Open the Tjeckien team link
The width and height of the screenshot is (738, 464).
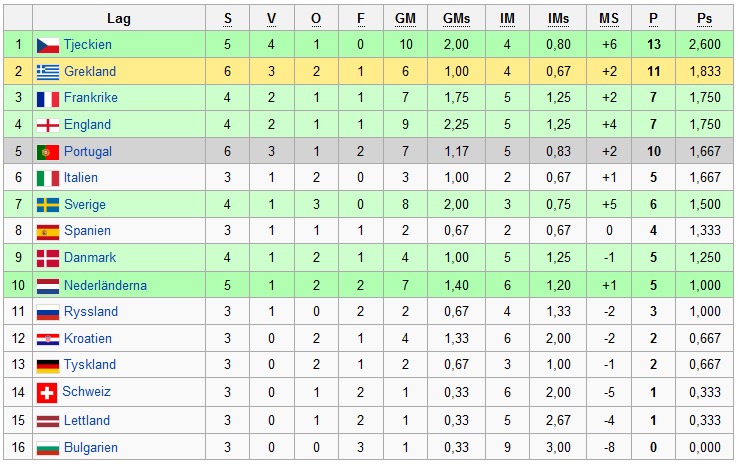point(88,45)
